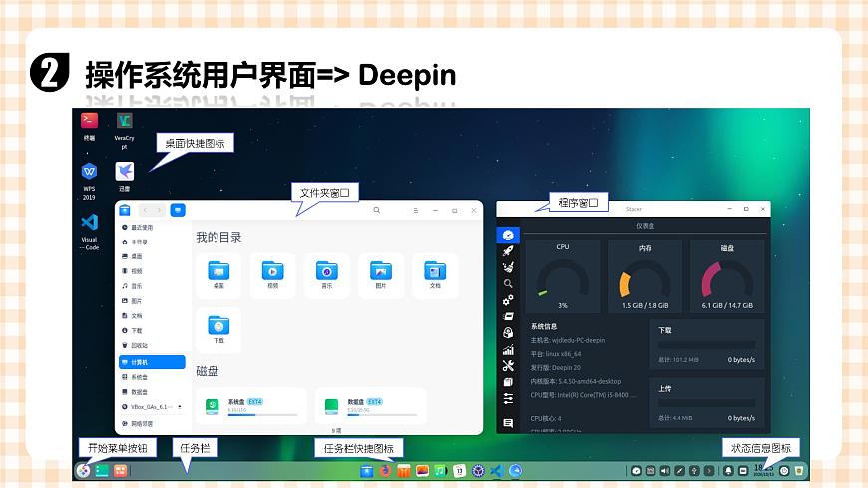Open Services gears icon in Stacer
This screenshot has width=868, height=488.
(508, 300)
